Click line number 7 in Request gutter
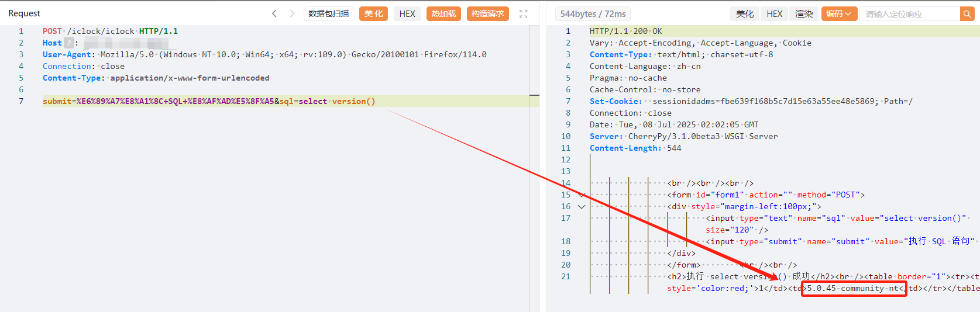This screenshot has width=980, height=312. (21, 101)
